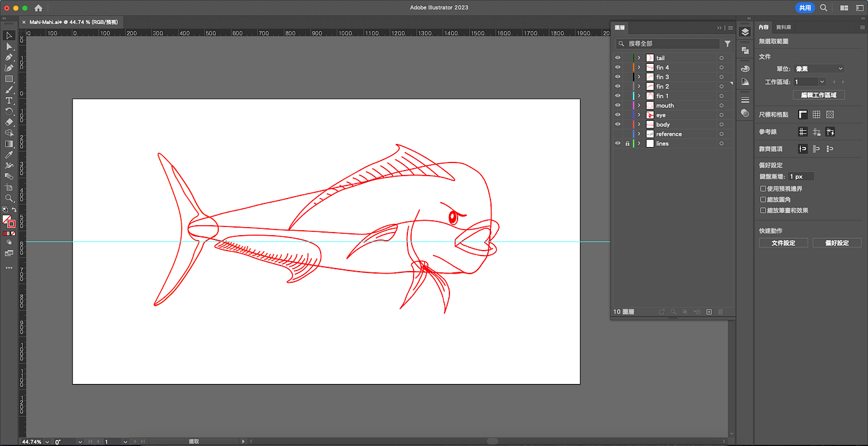Show the hidden reference layer

618,134
